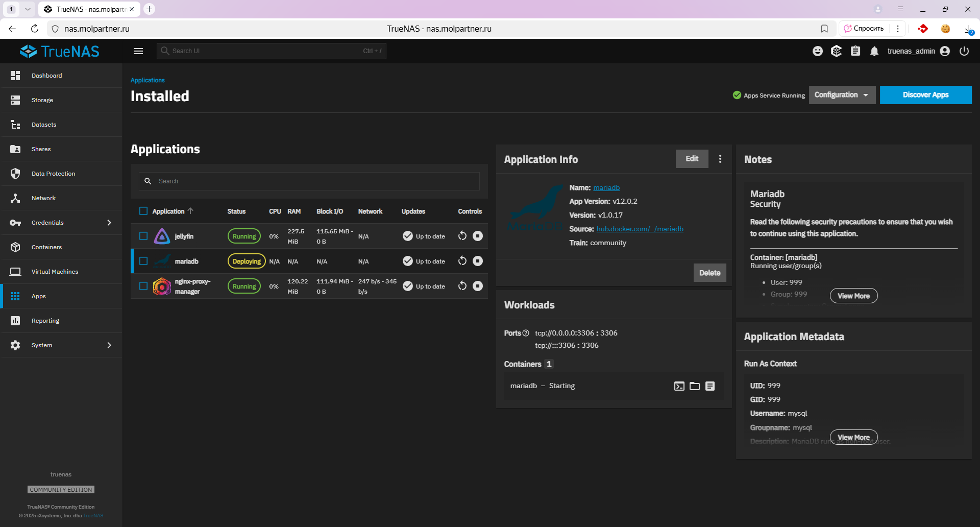Open the hub.docker.com mariadb source link
Viewport: 980px width, 527px height.
[640, 229]
